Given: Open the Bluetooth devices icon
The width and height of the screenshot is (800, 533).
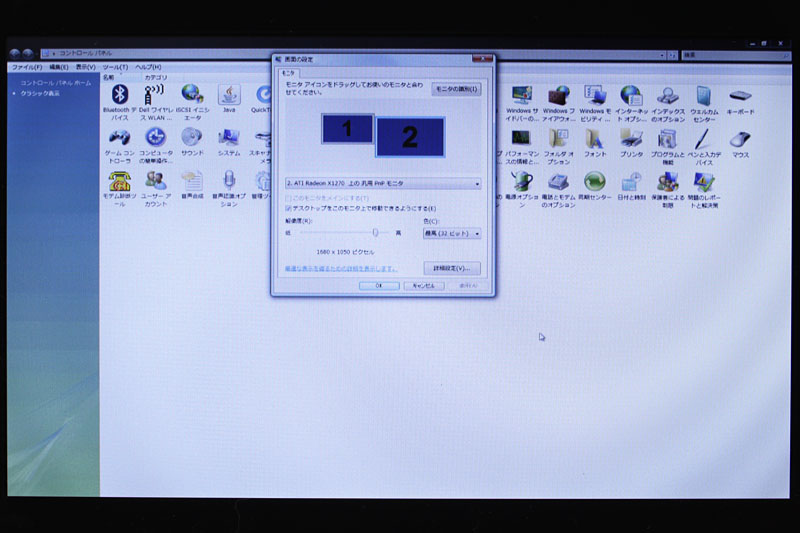Looking at the screenshot, I should coord(120,95).
